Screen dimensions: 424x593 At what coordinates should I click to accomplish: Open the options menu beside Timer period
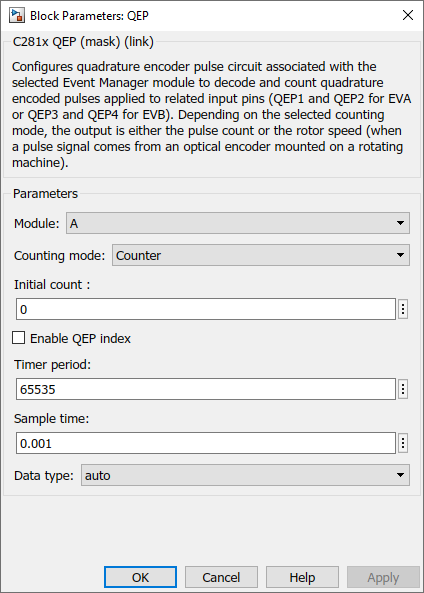(x=403, y=389)
